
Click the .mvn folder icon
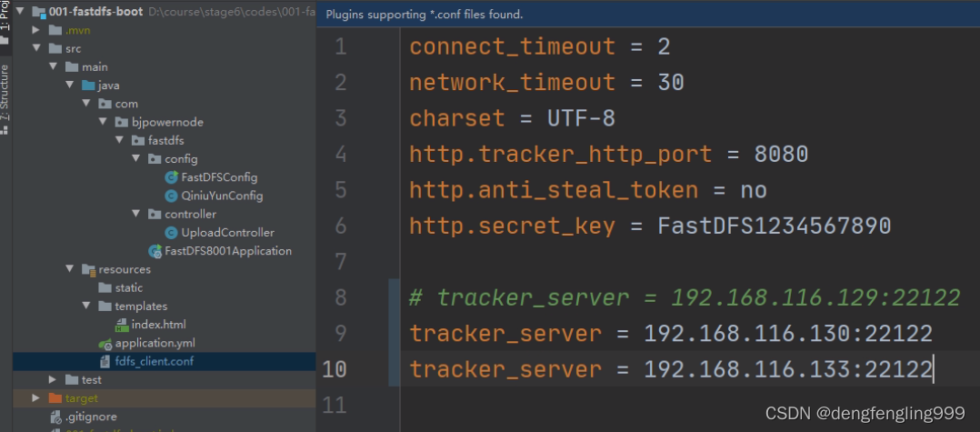click(55, 30)
